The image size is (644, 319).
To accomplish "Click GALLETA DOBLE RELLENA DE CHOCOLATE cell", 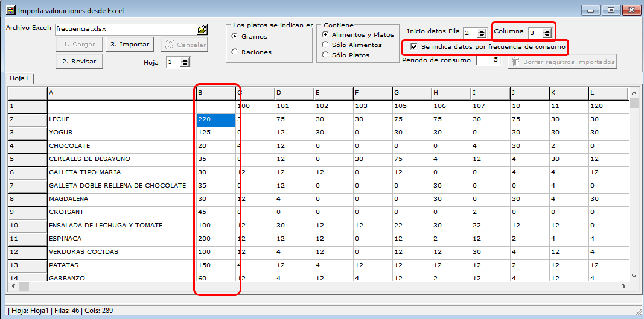I will click(121, 186).
